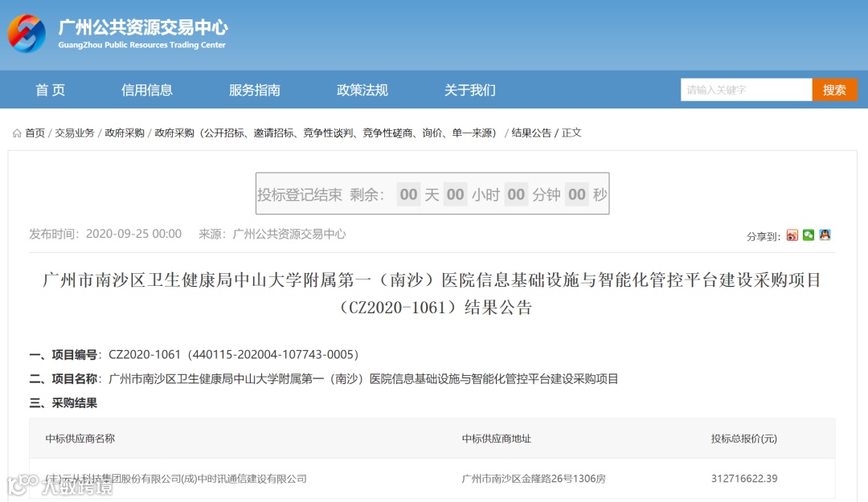Open the 信用信息 menu item

coord(147,90)
